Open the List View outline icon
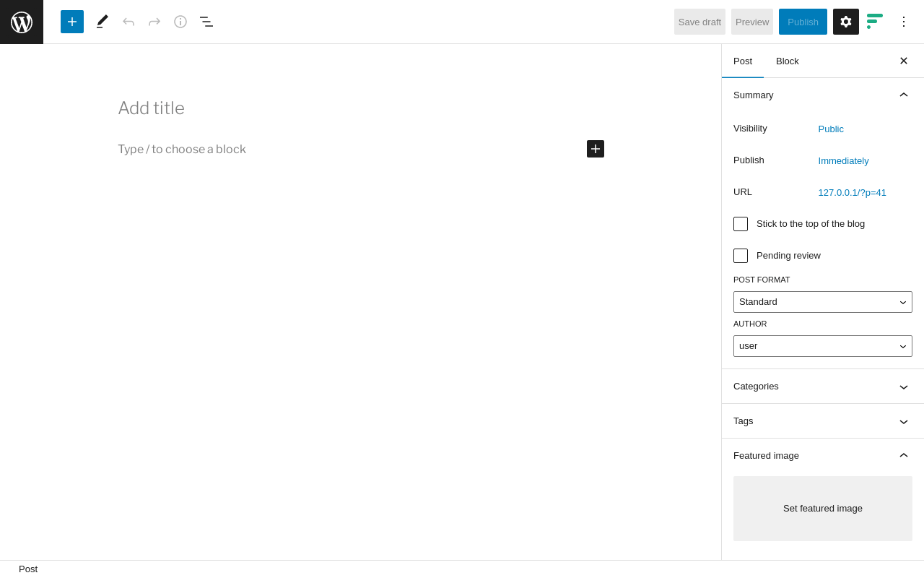The height and width of the screenshot is (578, 924). pos(206,22)
